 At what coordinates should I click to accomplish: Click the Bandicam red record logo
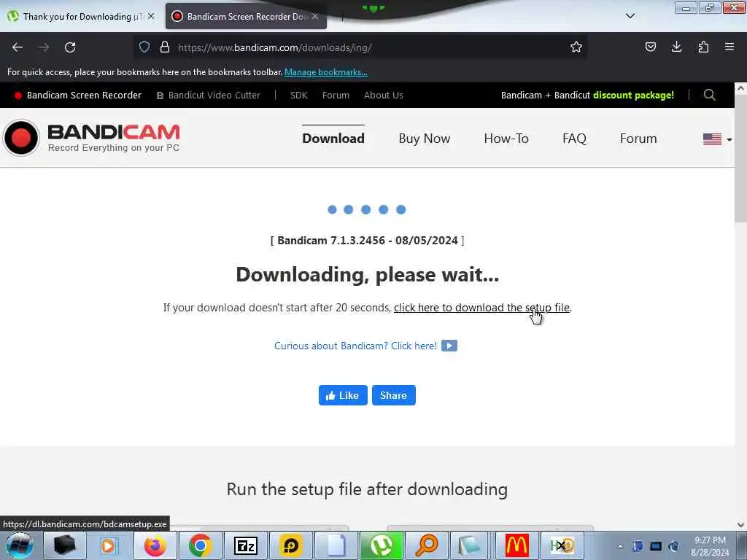pos(21,138)
